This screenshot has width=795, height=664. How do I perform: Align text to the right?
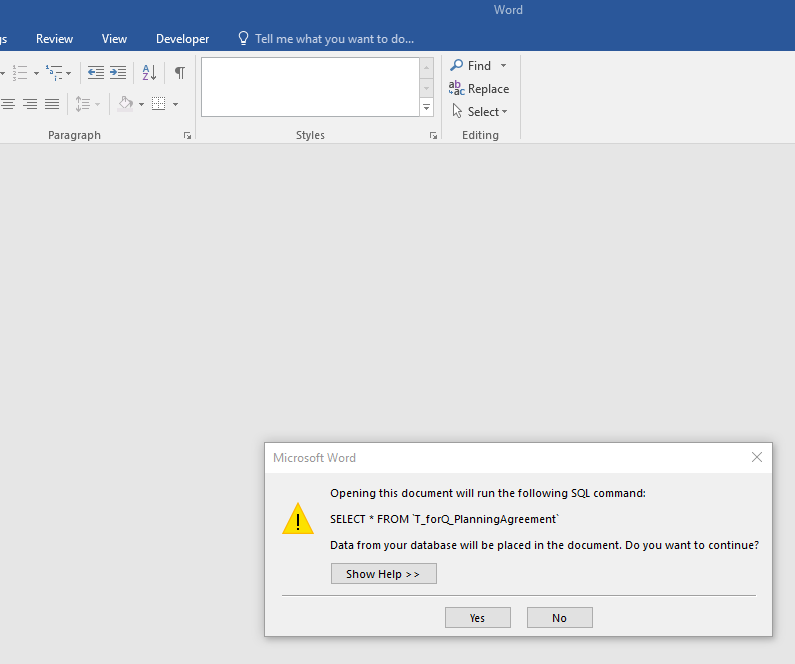point(30,104)
